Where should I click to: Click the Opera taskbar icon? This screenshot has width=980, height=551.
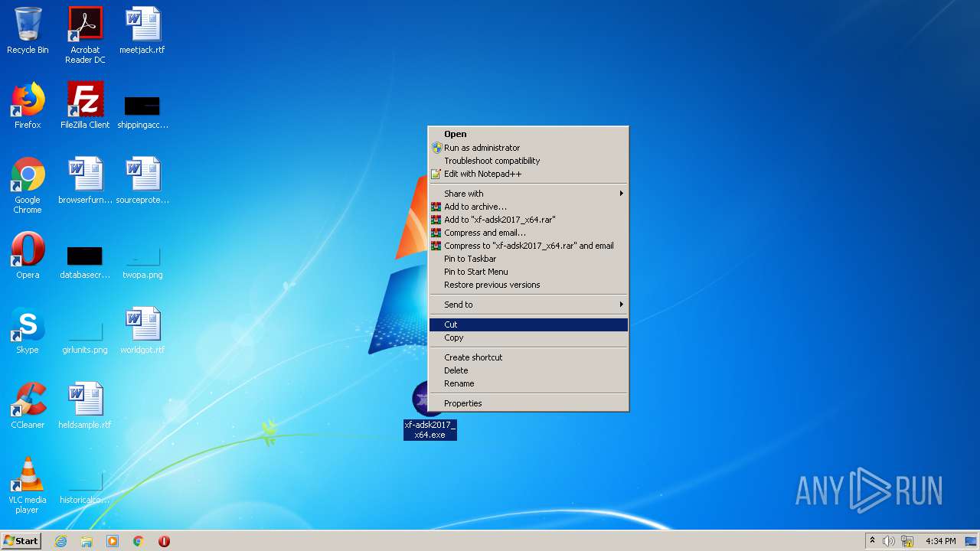(x=164, y=541)
